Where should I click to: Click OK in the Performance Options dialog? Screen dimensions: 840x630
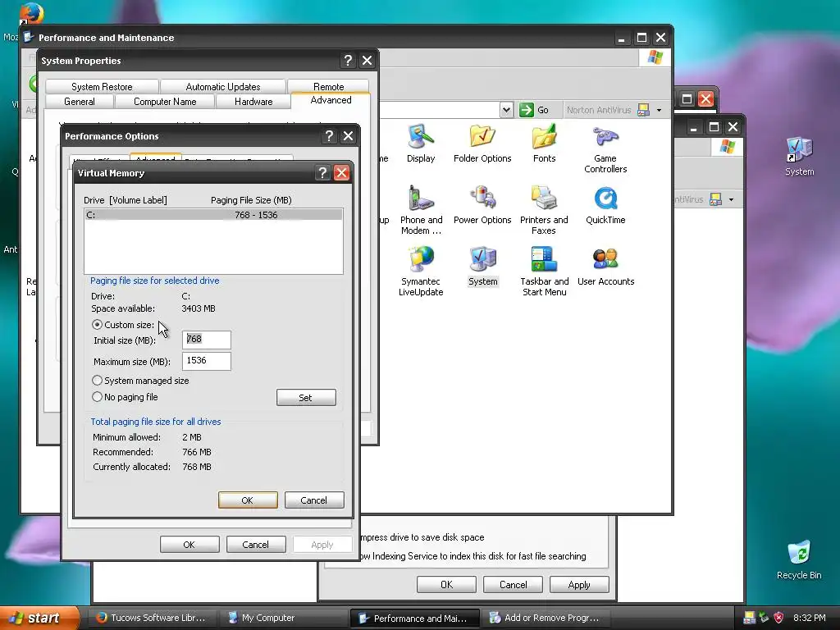point(189,545)
